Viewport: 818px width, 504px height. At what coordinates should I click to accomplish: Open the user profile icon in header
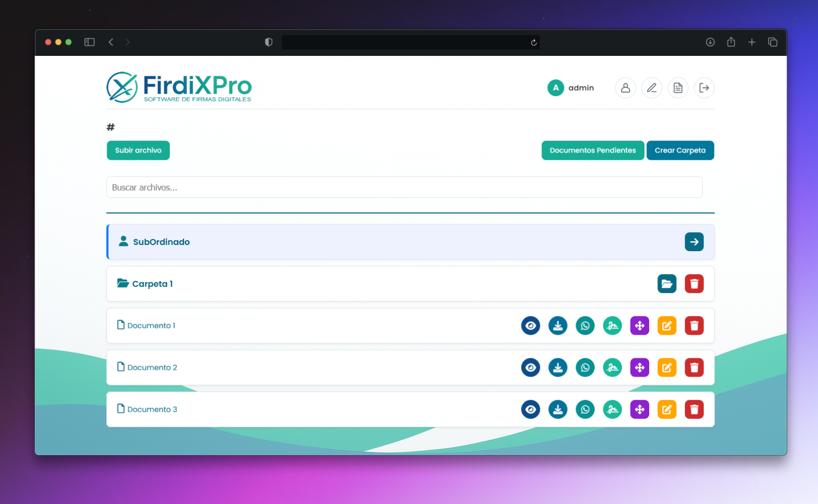625,88
